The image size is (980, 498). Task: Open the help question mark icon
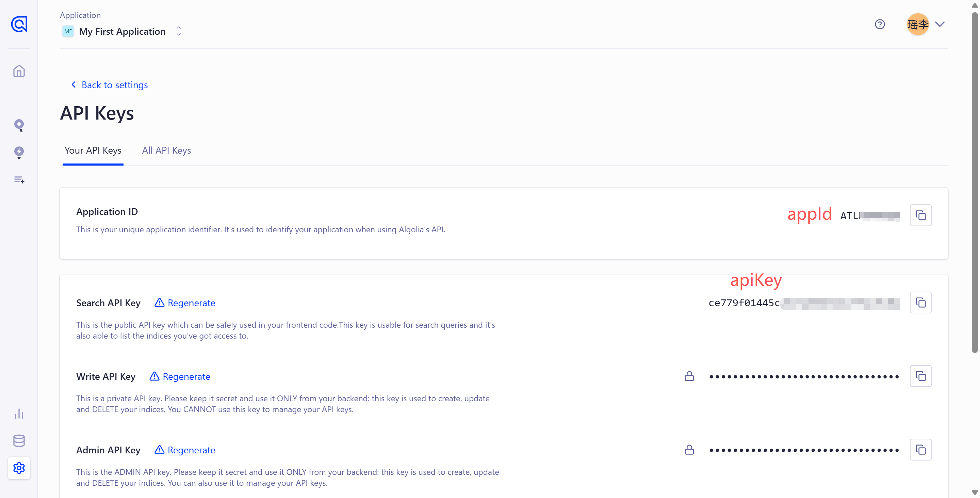pyautogui.click(x=880, y=25)
